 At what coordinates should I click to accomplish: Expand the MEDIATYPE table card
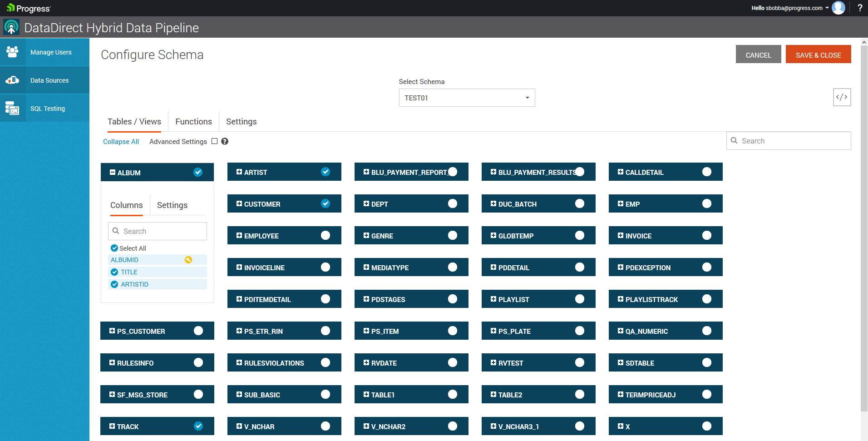[366, 267]
